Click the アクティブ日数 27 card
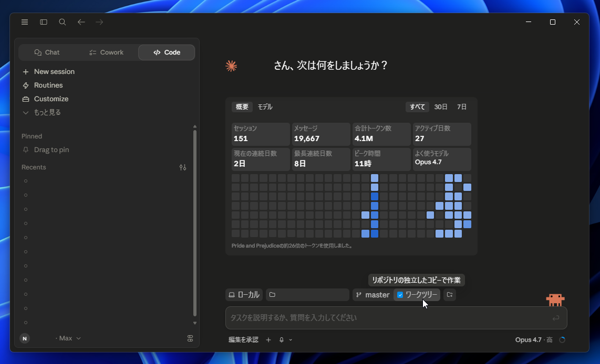 coord(442,134)
